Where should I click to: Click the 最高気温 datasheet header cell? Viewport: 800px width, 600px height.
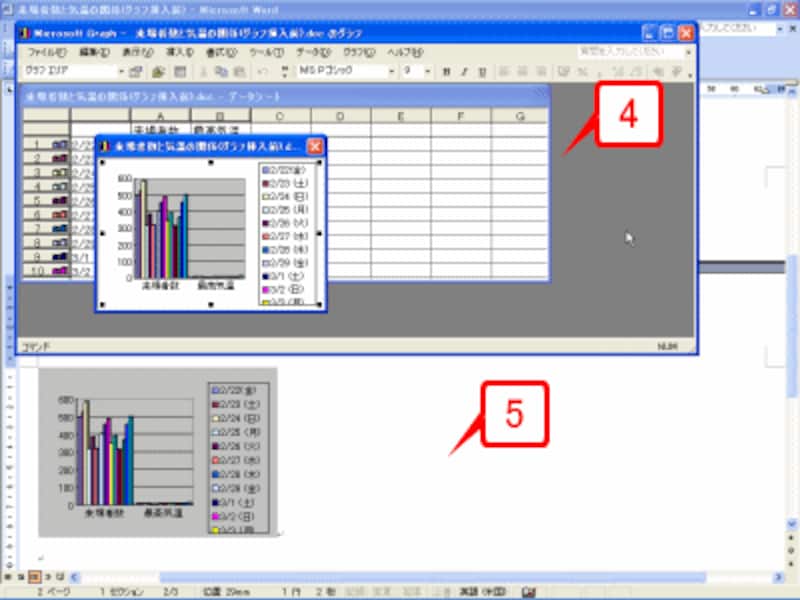(220, 129)
